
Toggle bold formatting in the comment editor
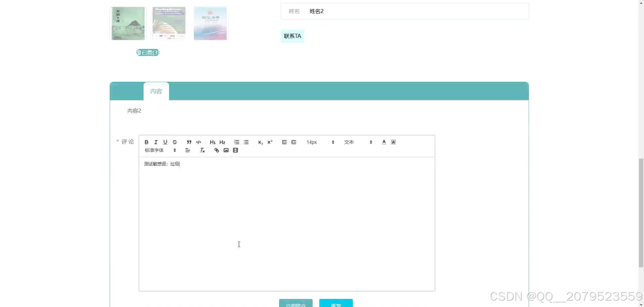click(146, 142)
